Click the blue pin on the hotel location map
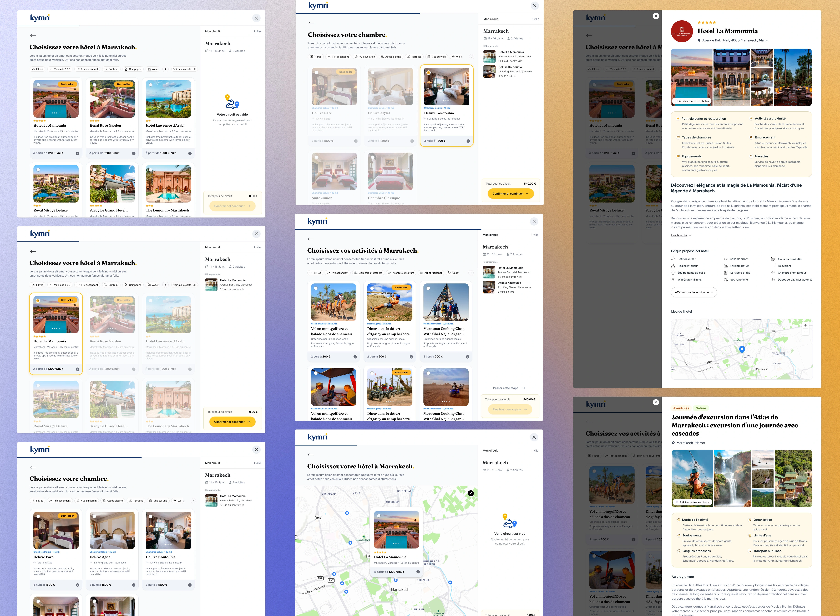 742,349
